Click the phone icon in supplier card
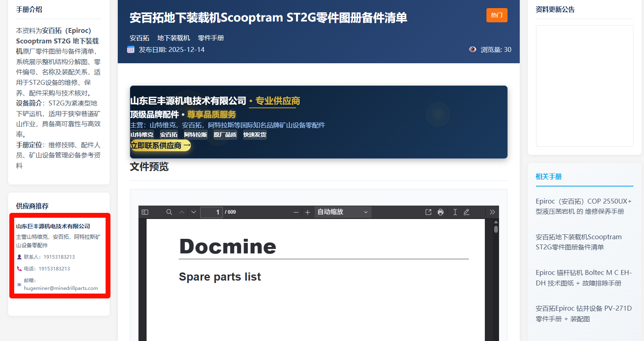 [x=19, y=269]
